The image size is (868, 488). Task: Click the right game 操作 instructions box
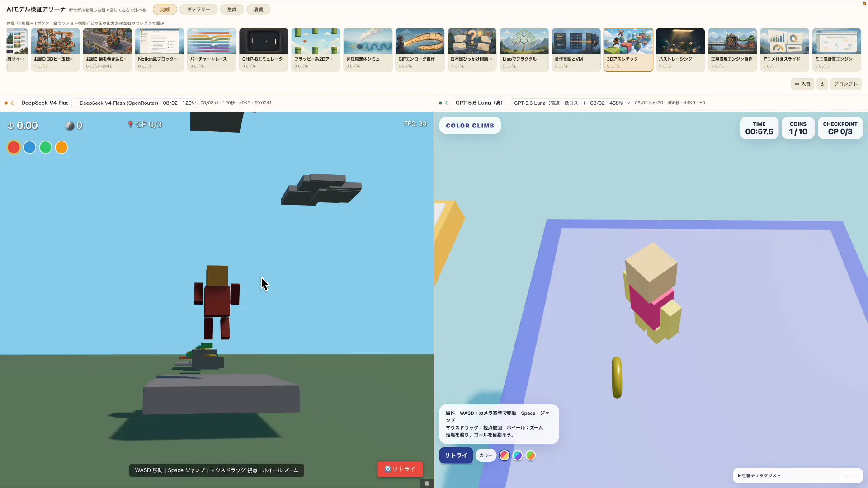click(499, 424)
